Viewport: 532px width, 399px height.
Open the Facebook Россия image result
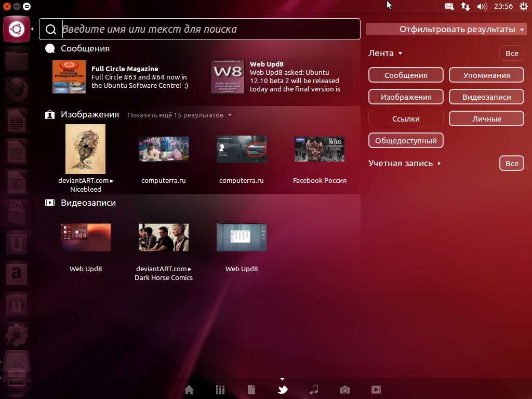tap(320, 149)
